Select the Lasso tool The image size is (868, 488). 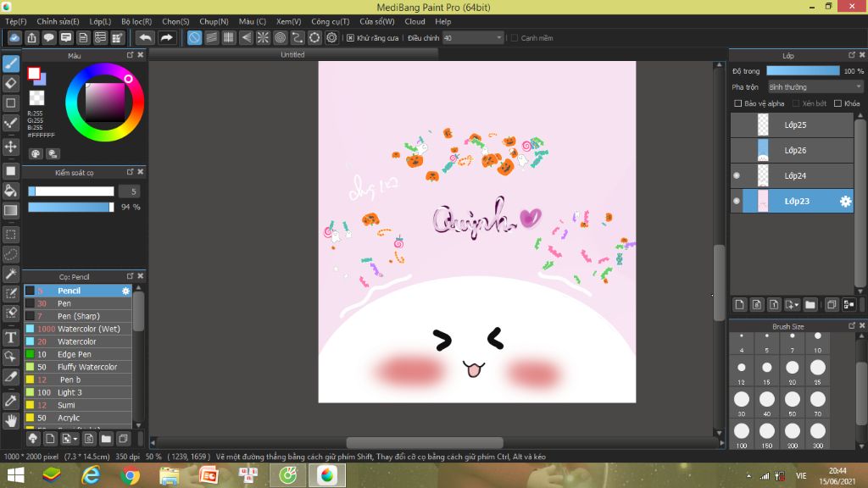pyautogui.click(x=10, y=254)
